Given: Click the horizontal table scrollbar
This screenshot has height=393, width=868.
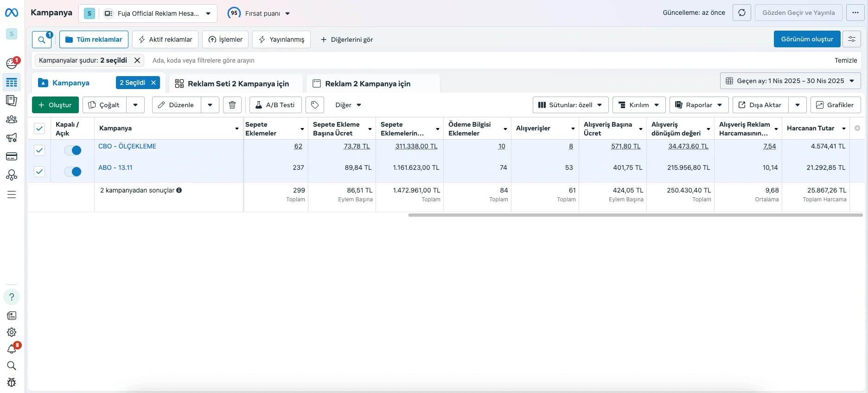Looking at the screenshot, I should tap(635, 215).
